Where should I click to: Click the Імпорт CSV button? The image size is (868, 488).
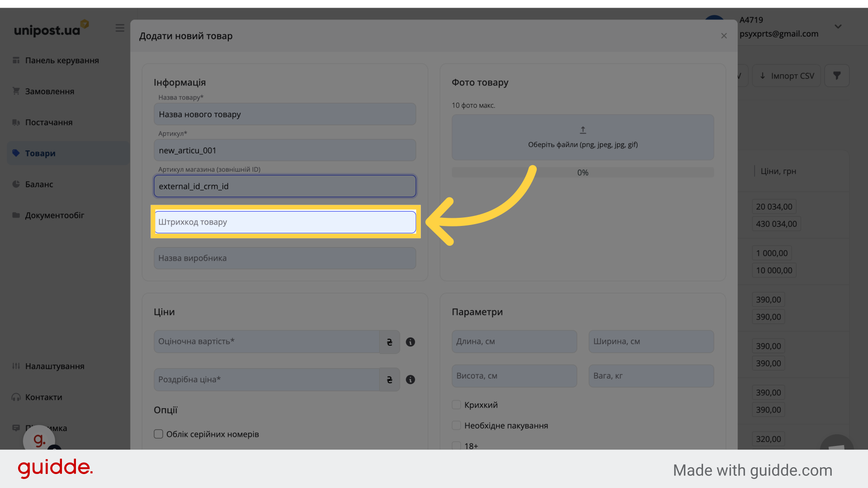[x=786, y=75]
